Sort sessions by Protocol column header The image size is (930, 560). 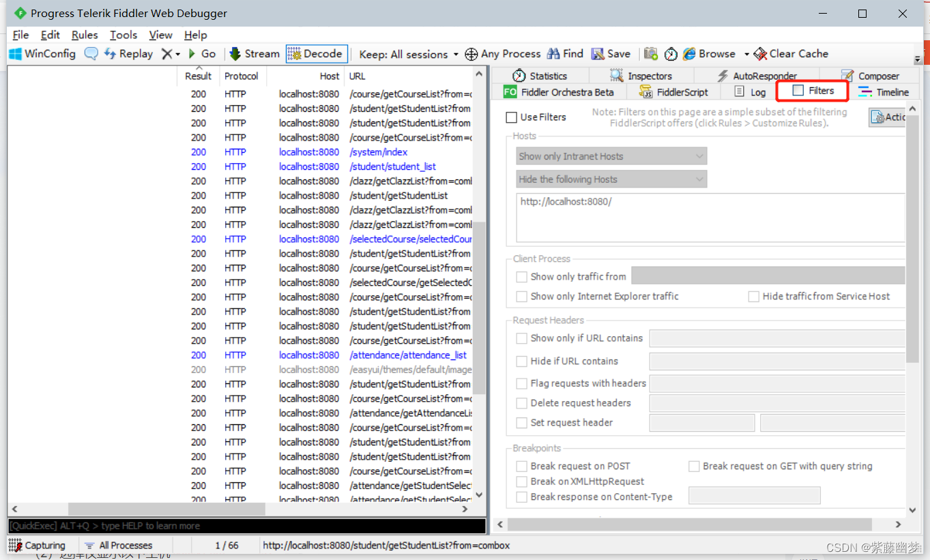point(242,76)
